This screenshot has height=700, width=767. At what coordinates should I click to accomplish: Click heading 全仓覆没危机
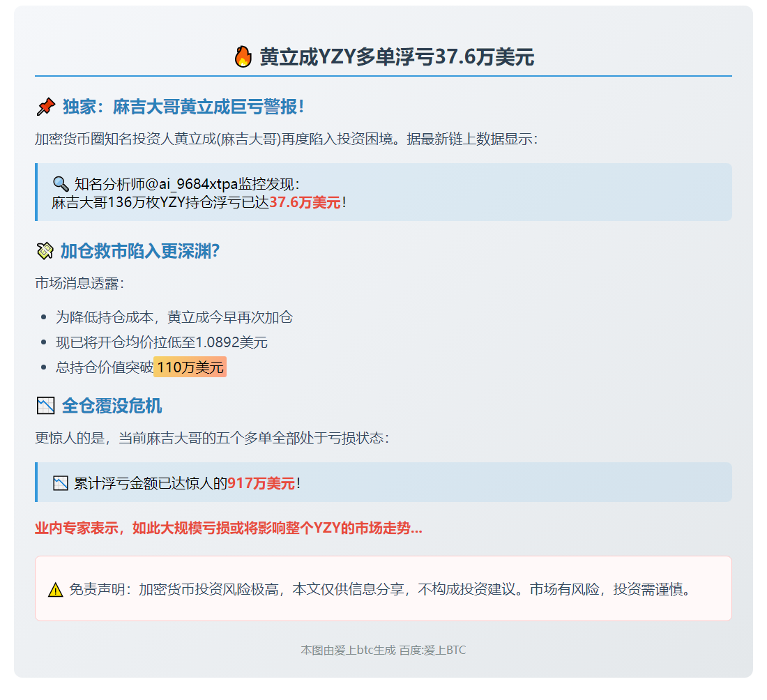[x=112, y=406]
